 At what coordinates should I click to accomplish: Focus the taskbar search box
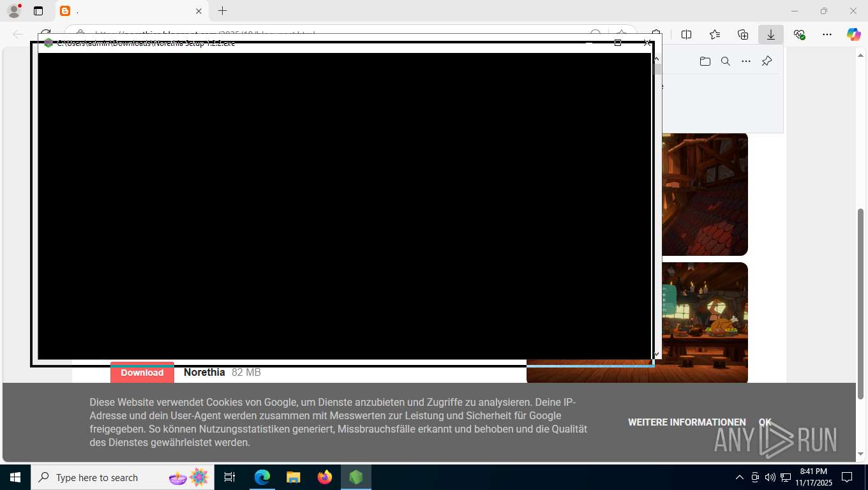[x=123, y=477]
